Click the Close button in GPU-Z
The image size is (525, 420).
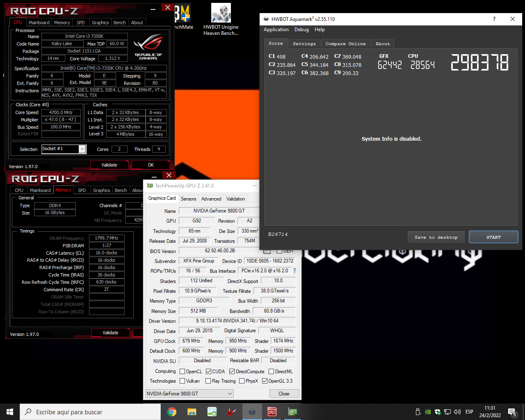(284, 394)
